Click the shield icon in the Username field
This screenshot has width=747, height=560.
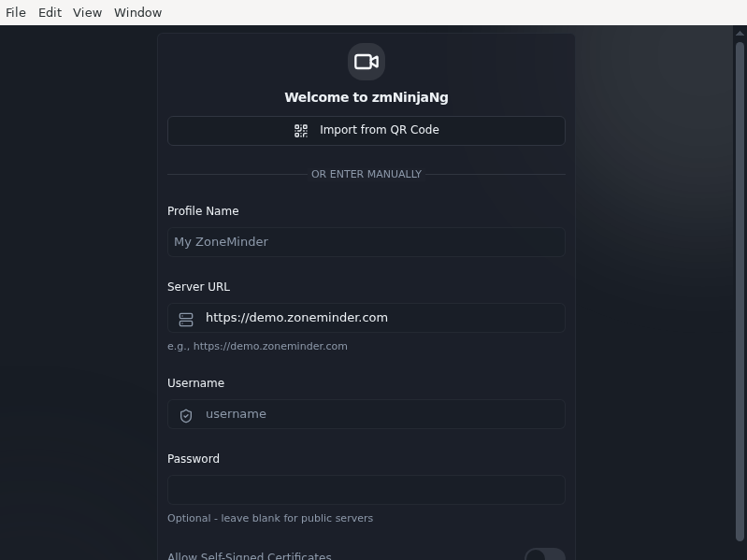click(x=186, y=416)
